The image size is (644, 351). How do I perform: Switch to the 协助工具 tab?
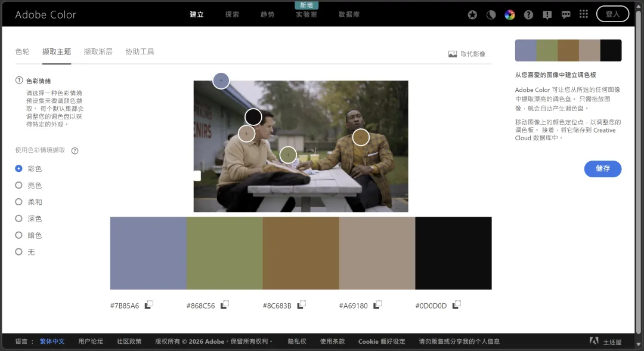tap(140, 52)
